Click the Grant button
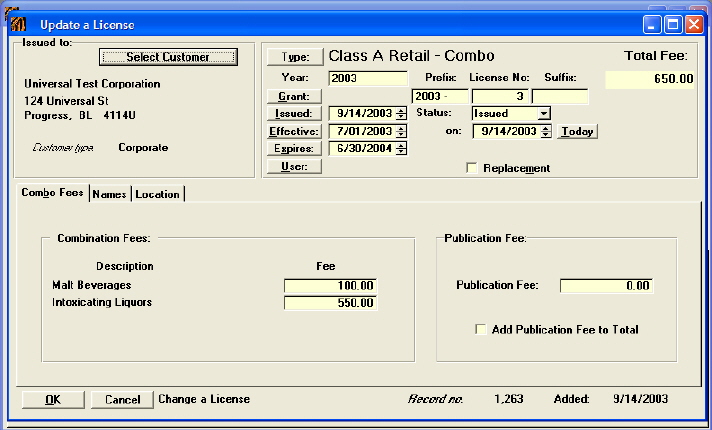Viewport: 712px width, 430px height. 294,96
